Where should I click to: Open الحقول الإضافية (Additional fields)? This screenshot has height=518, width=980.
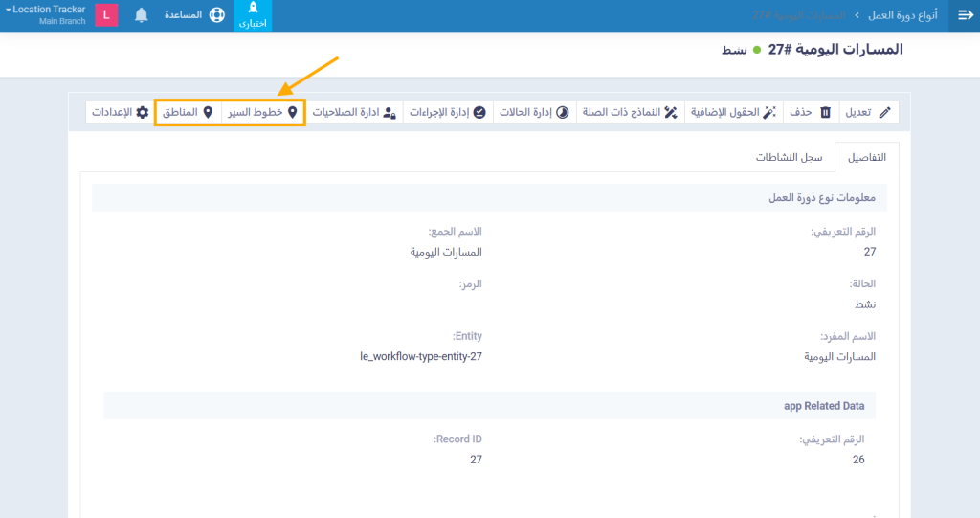732,112
